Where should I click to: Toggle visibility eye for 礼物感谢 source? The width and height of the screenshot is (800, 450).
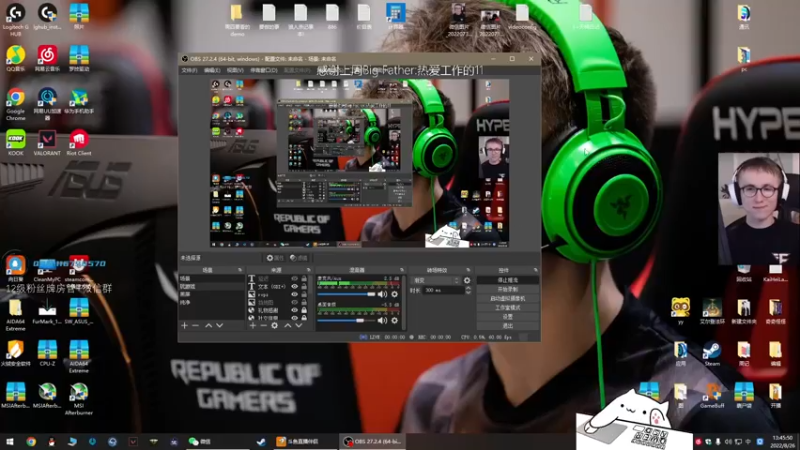click(294, 310)
